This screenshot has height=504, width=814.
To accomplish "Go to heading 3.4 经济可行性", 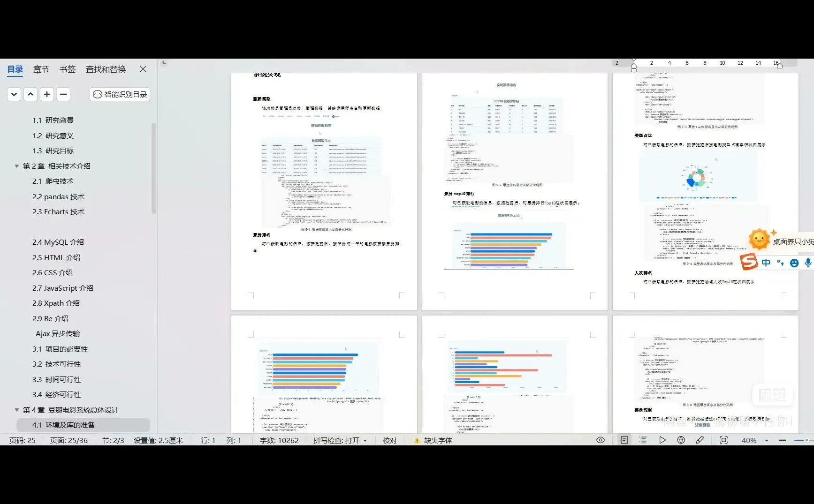I will [x=57, y=395].
